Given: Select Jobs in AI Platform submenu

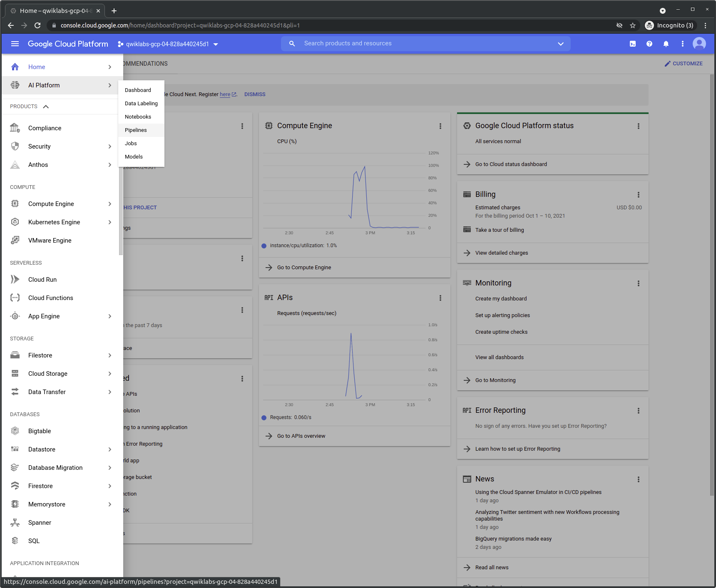Looking at the screenshot, I should pos(141,143).
